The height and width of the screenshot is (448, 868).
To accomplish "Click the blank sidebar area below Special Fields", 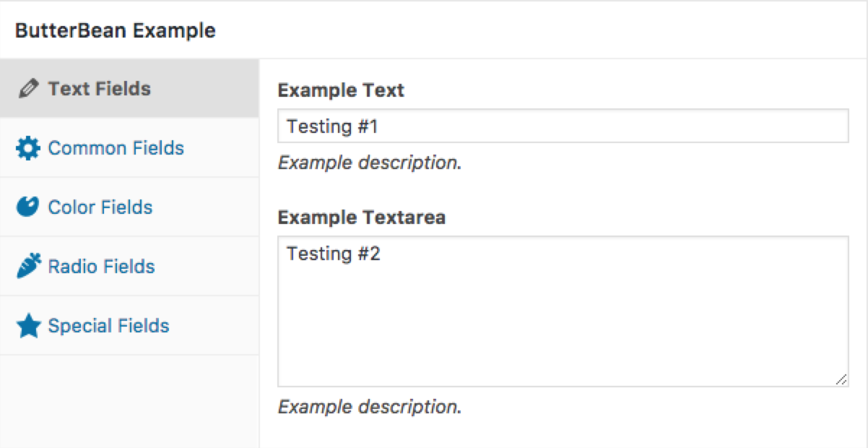I will [x=129, y=401].
